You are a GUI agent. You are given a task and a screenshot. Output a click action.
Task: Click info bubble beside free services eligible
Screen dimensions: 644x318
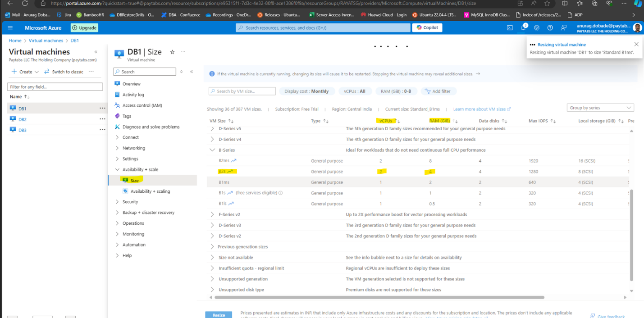280,193
